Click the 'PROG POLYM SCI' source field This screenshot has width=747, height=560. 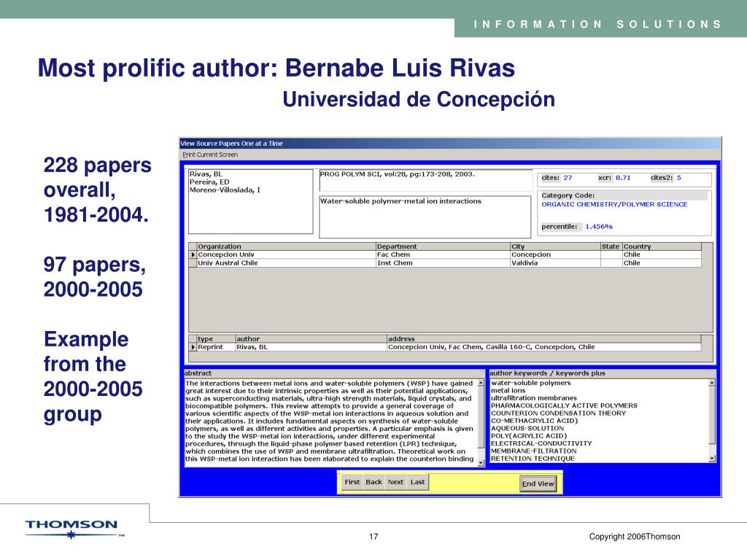point(426,180)
